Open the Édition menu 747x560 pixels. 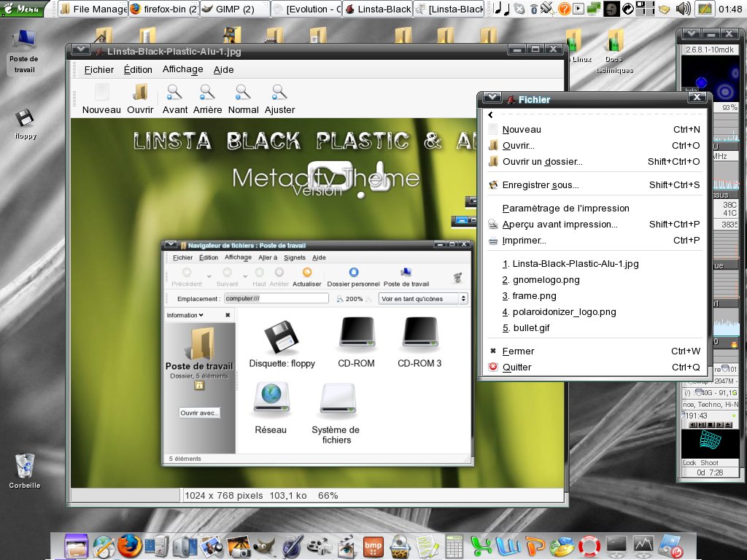point(138,69)
